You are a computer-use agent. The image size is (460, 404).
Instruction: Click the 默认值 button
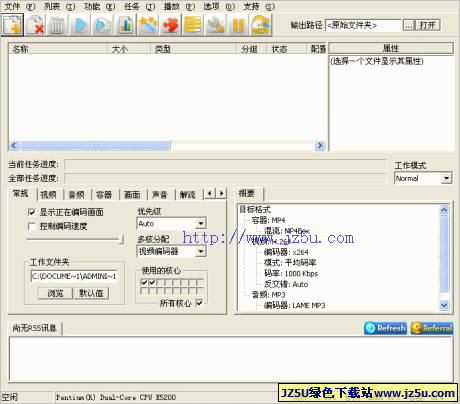coord(91,293)
